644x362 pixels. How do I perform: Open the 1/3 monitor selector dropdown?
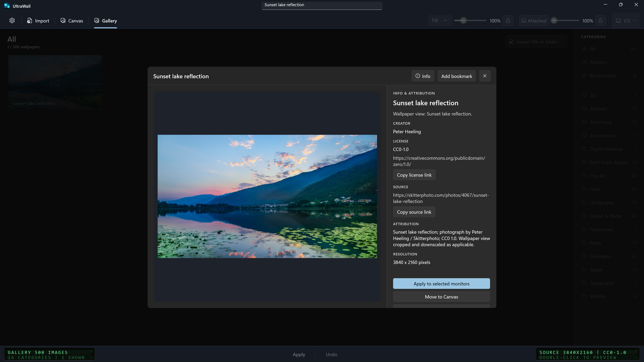click(x=626, y=21)
